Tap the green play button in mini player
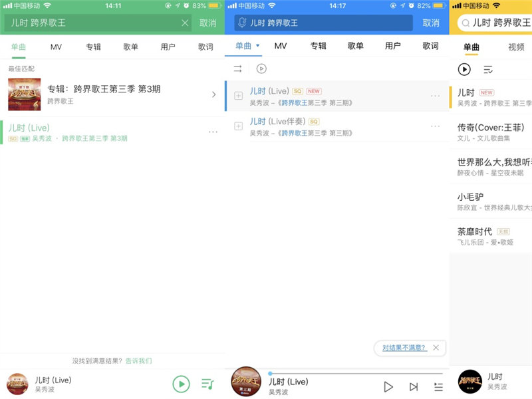This screenshot has height=399, width=532. 181,384
